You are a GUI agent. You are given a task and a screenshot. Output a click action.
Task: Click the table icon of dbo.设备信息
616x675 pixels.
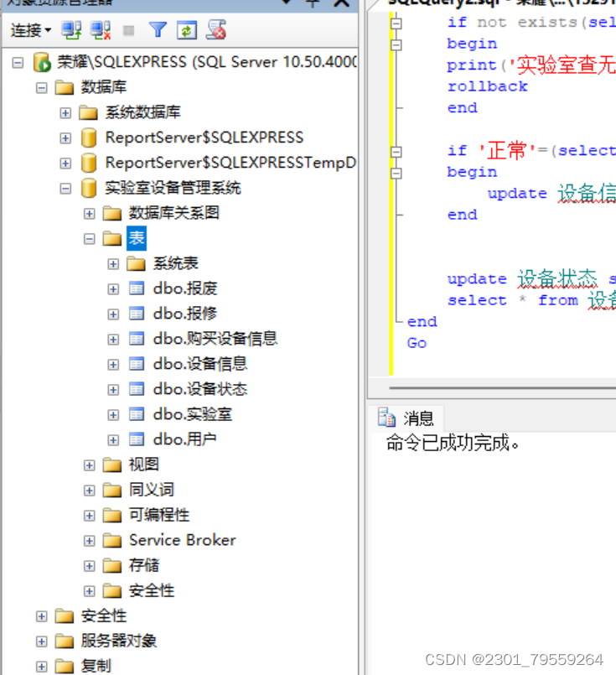click(137, 364)
